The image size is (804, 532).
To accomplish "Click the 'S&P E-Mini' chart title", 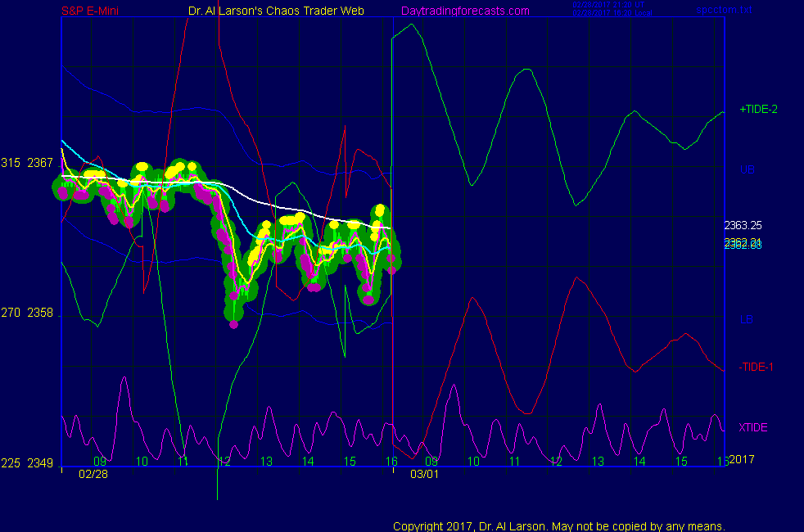I will click(x=90, y=11).
